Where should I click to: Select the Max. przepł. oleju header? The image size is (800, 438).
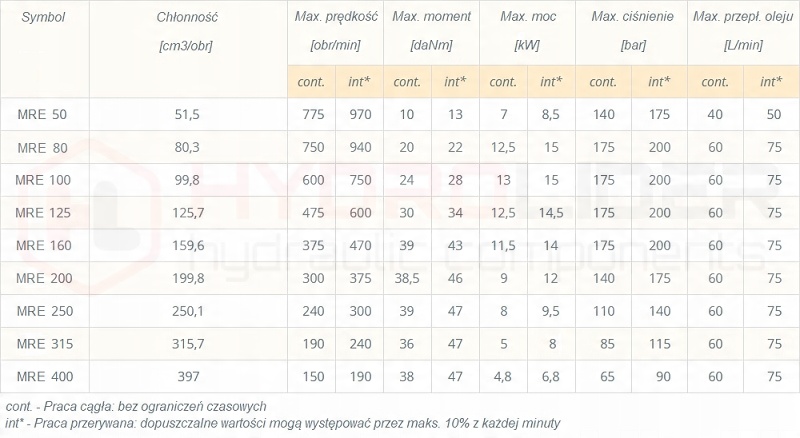pos(743,18)
